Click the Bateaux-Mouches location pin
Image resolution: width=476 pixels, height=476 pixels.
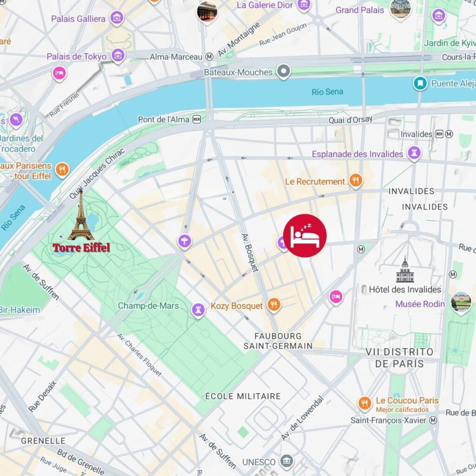(x=284, y=72)
